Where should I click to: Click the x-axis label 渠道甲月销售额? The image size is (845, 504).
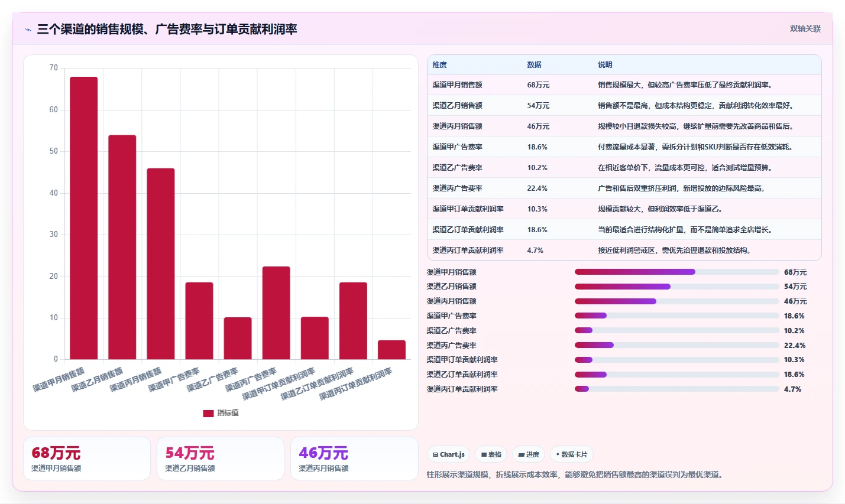pyautogui.click(x=59, y=380)
